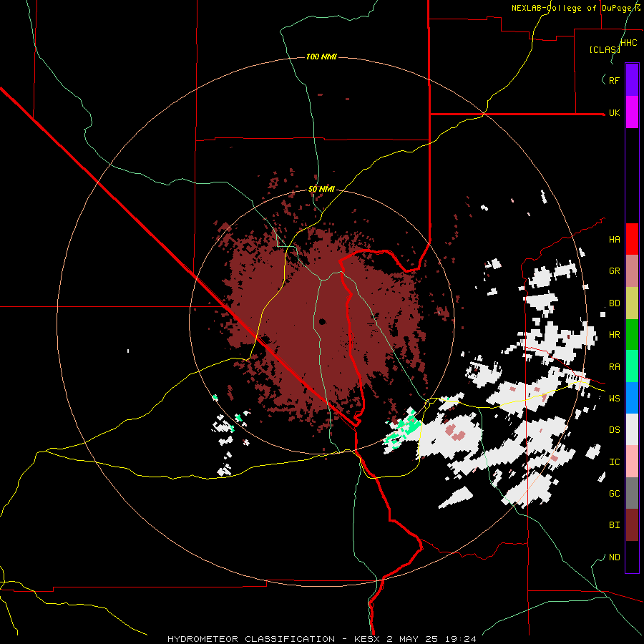
Task: Click the WS blue legend swatch
Action: 632,398
